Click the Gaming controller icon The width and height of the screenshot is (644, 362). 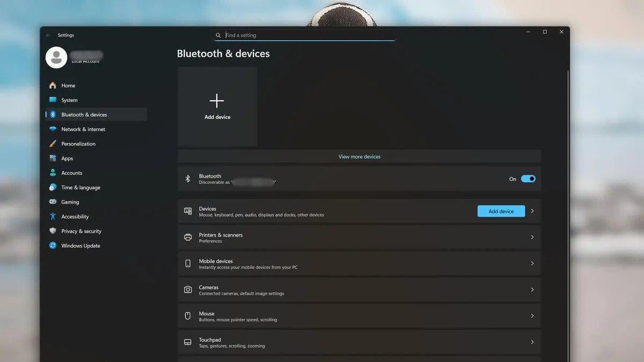53,202
